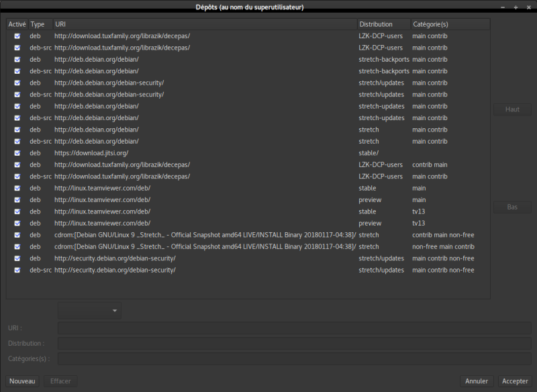Move entry down with Bas button
537x392 pixels.
[512, 207]
